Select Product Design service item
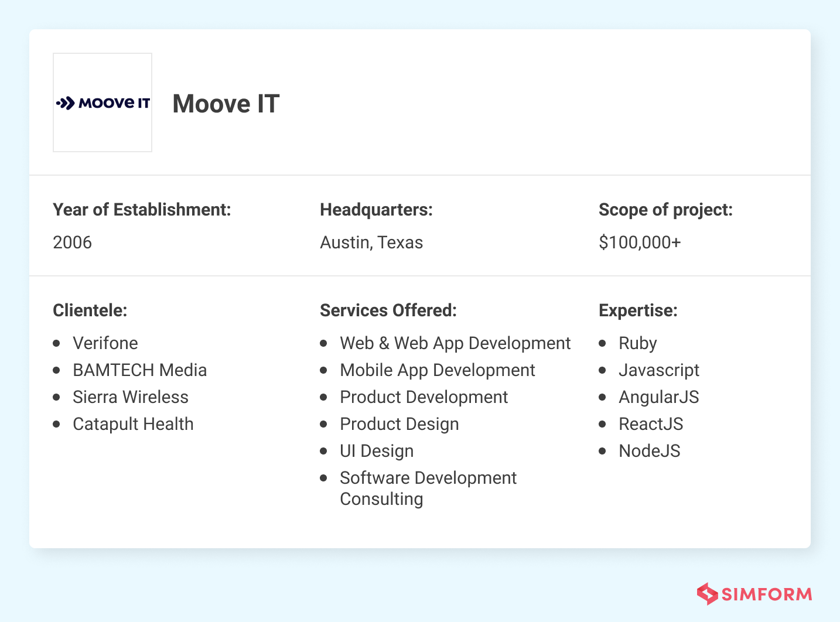This screenshot has height=622, width=840. 399,424
